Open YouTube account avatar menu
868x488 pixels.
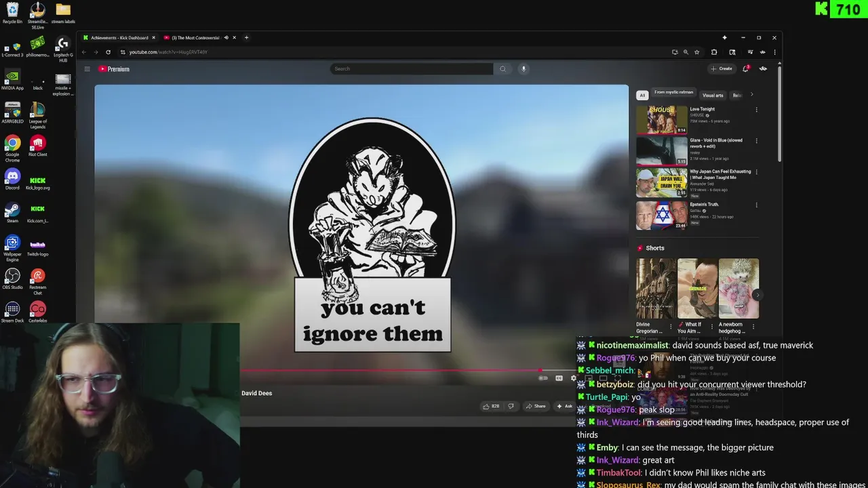point(763,68)
